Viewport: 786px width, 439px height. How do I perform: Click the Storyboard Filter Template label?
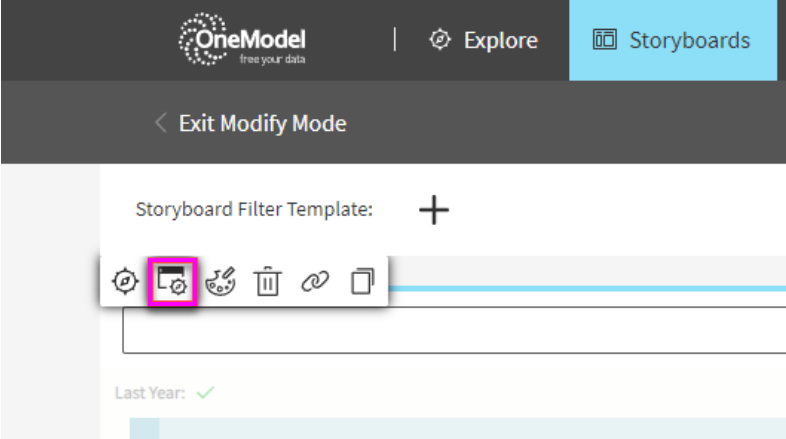pos(254,209)
